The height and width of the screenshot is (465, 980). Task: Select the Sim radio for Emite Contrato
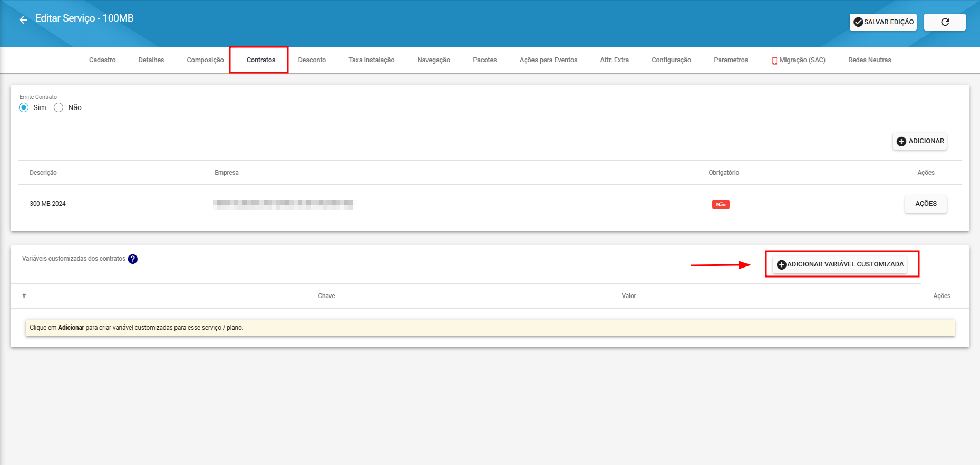pyautogui.click(x=24, y=107)
